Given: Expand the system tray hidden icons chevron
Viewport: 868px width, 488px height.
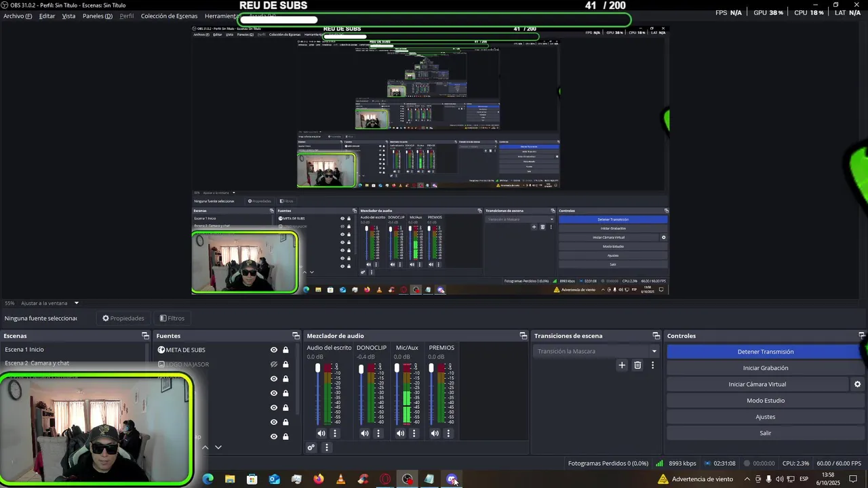Looking at the screenshot, I should pos(747,479).
